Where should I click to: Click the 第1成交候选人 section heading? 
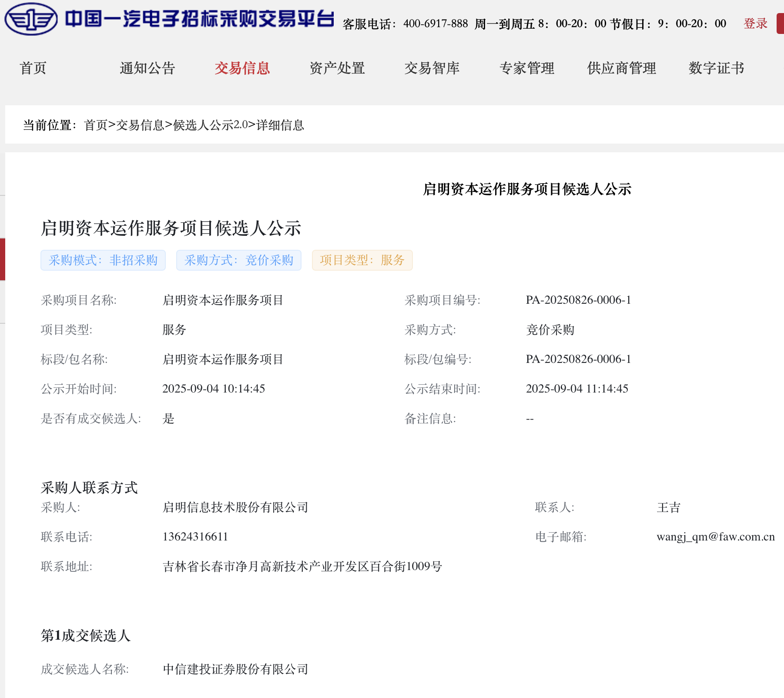coord(86,636)
